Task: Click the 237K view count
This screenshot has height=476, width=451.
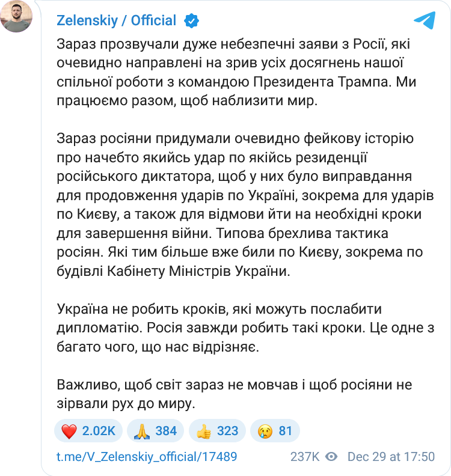Action: point(305,457)
